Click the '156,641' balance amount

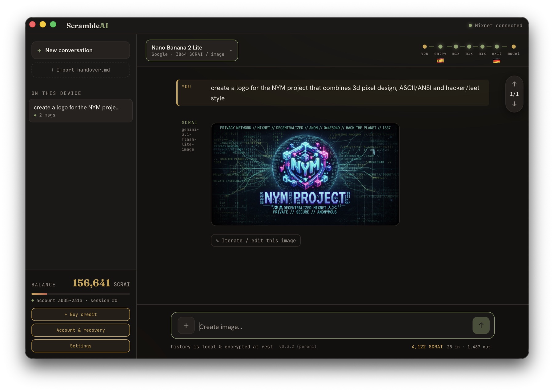tap(91, 283)
